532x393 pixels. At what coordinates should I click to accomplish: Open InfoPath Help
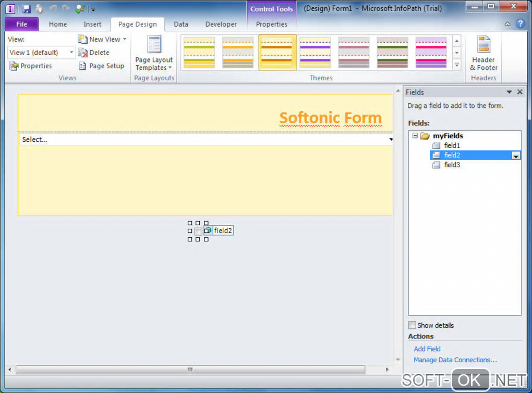[x=520, y=24]
